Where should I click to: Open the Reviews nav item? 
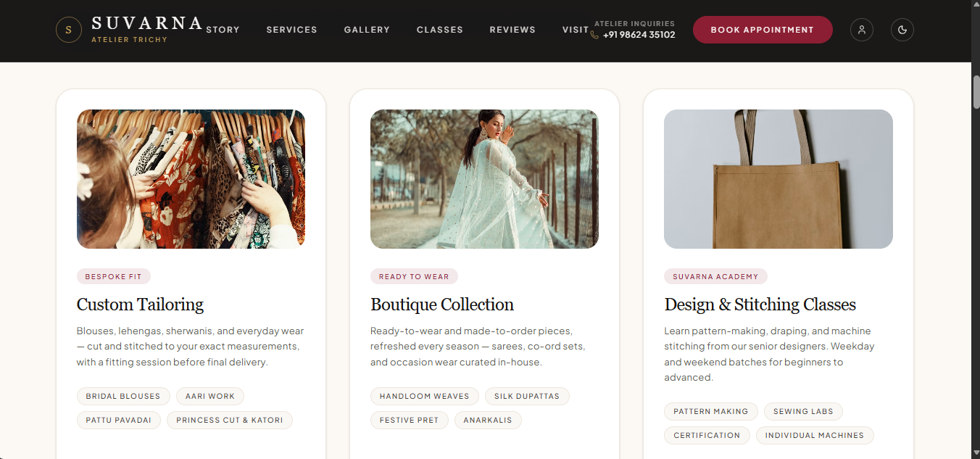(512, 30)
